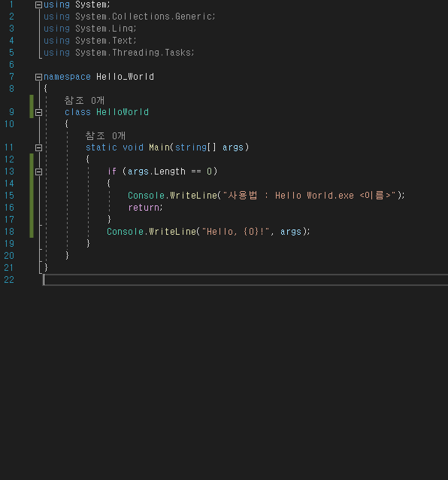Click on 'System.Linq' in line 3

105,29
